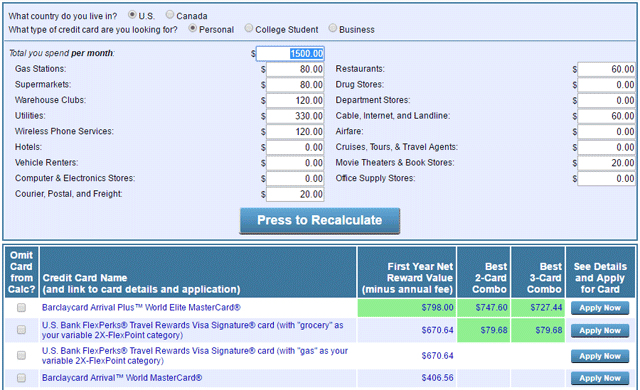Viewport: 640px width, 390px height.
Task: Edit the Hotels amount field
Action: tap(295, 147)
